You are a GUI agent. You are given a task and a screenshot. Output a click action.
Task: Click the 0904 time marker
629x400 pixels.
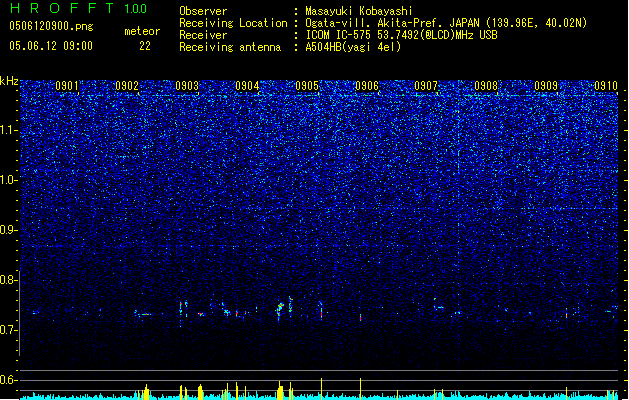tap(247, 86)
